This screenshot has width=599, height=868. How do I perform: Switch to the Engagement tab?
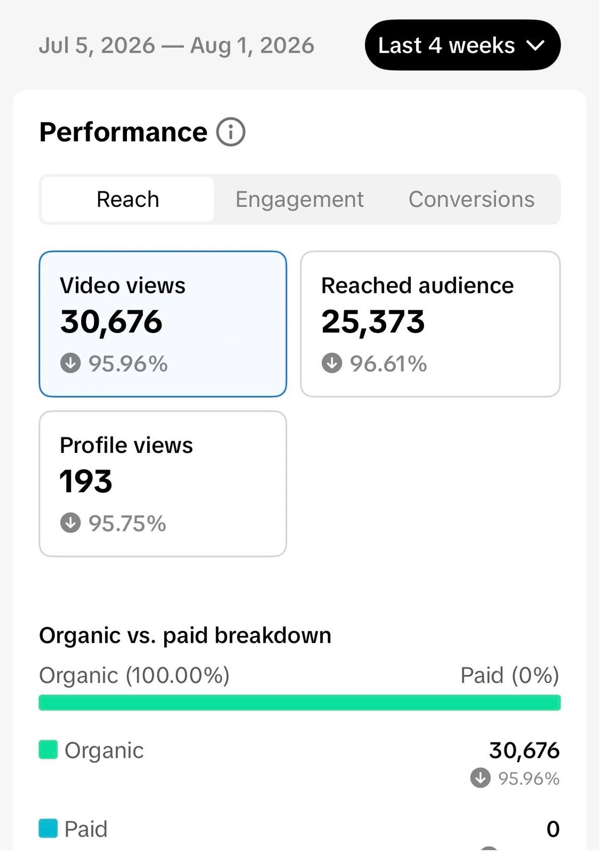point(299,199)
